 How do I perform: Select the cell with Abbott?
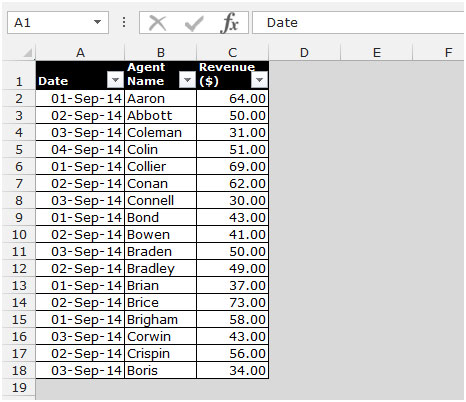161,115
